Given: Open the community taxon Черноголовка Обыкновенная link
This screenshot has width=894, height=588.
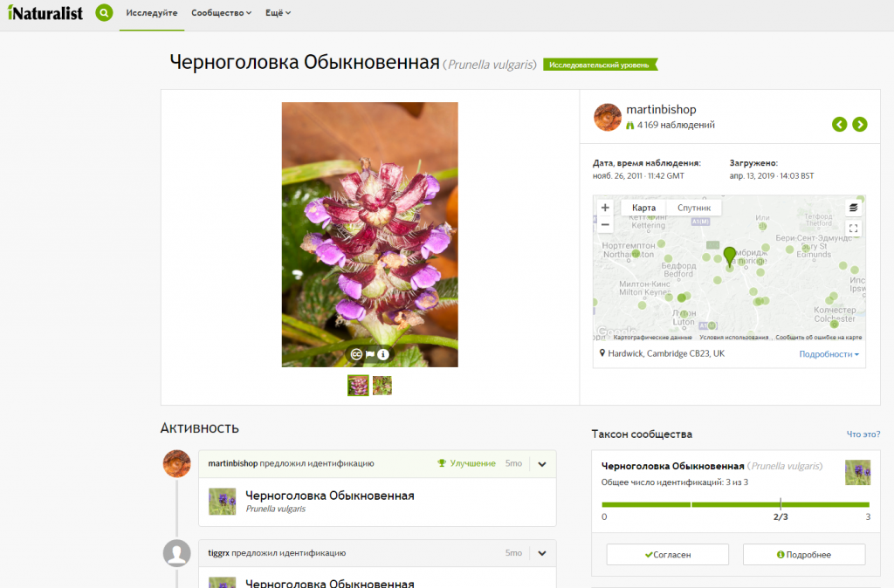Looking at the screenshot, I should pyautogui.click(x=673, y=466).
